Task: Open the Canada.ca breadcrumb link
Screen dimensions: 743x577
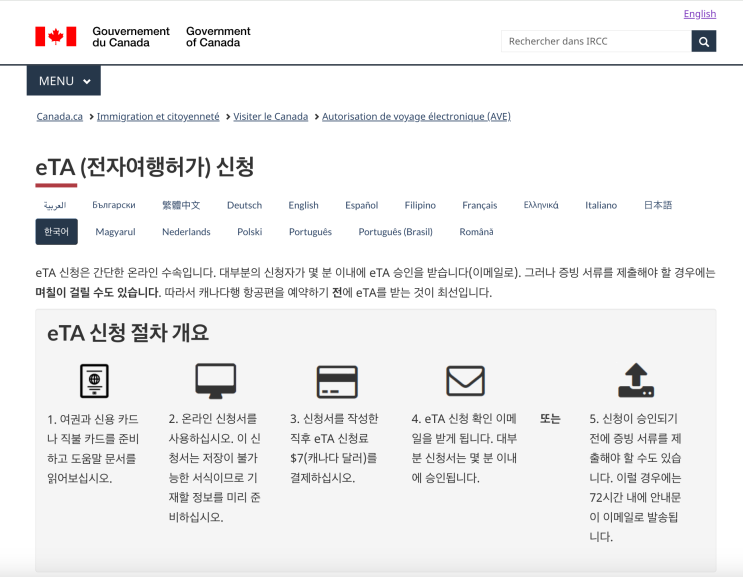Action: 60,117
